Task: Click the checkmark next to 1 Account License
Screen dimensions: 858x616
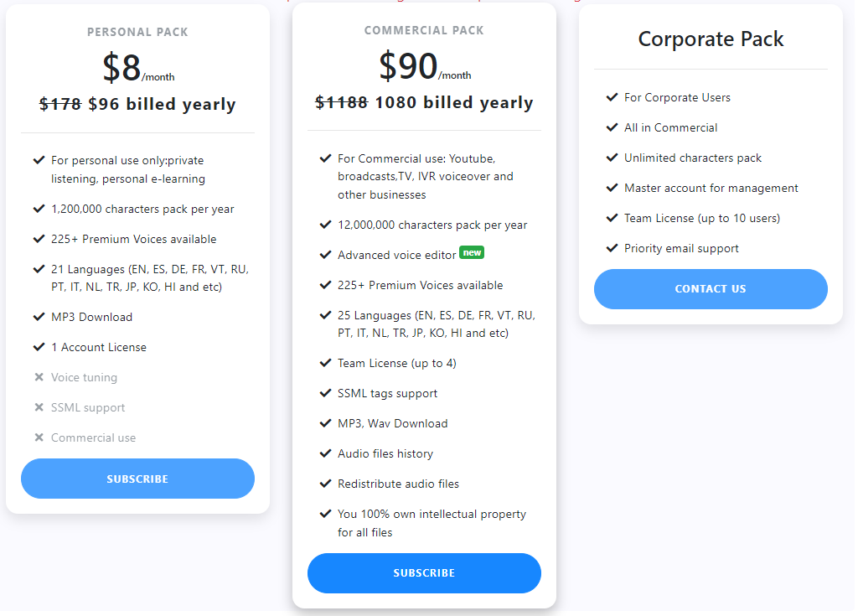Action: (39, 347)
